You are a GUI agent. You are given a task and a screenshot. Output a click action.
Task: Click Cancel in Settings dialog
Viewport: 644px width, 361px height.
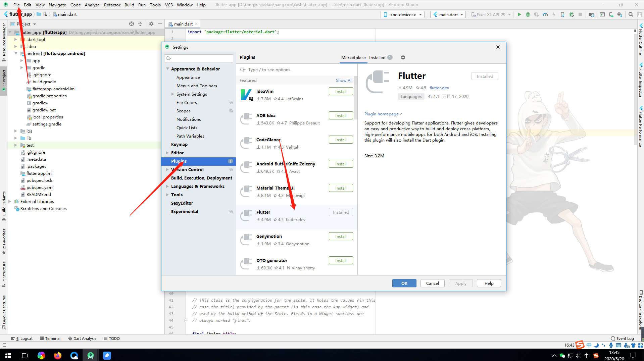pyautogui.click(x=433, y=283)
